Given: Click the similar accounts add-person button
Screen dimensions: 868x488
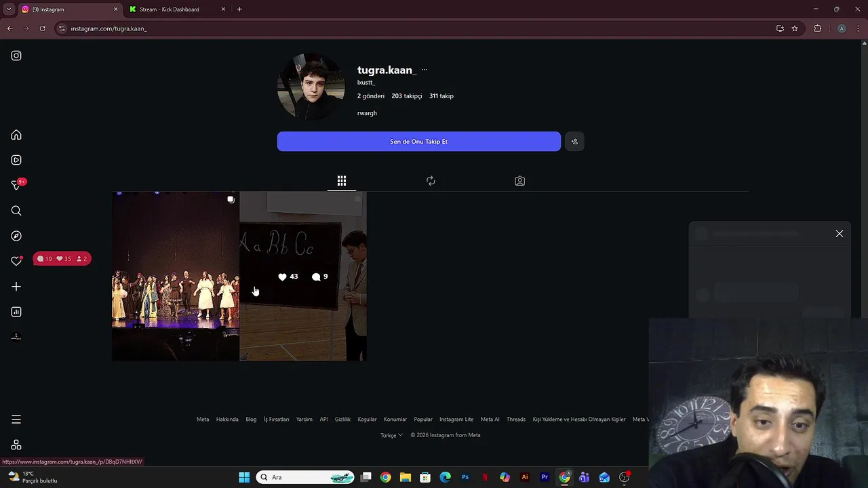Looking at the screenshot, I should pyautogui.click(x=574, y=142).
